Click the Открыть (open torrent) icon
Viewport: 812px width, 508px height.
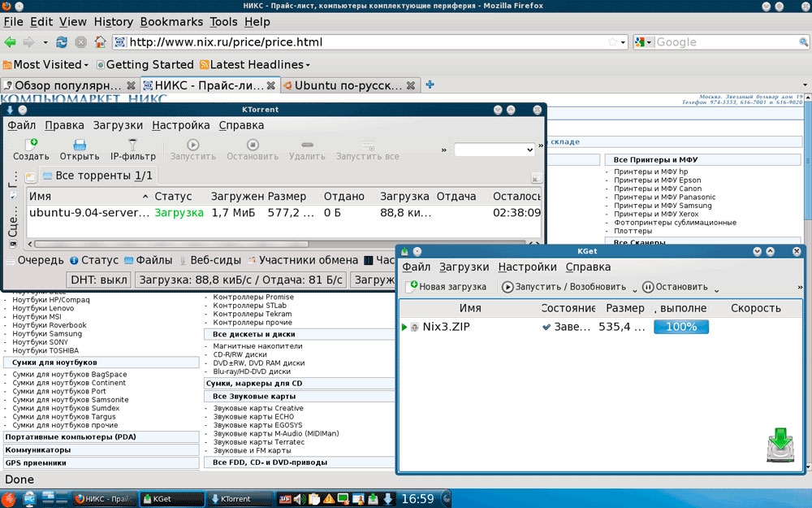click(79, 145)
